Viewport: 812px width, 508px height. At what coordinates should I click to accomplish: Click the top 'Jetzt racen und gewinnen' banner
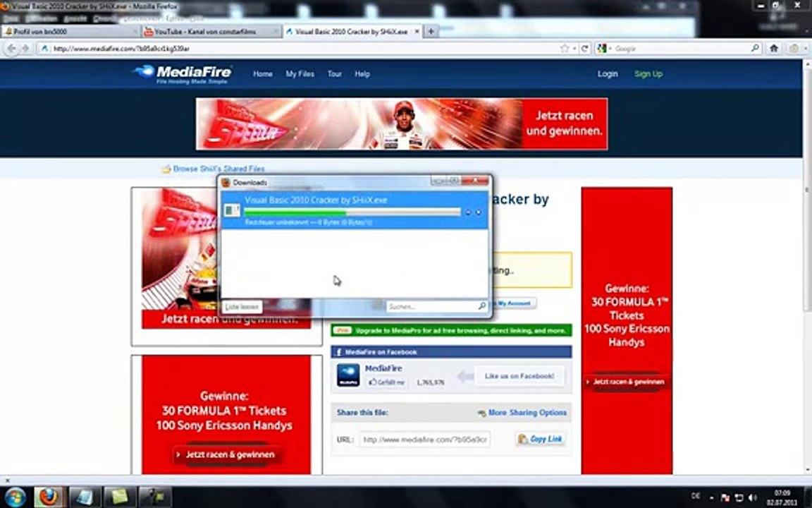(x=402, y=124)
